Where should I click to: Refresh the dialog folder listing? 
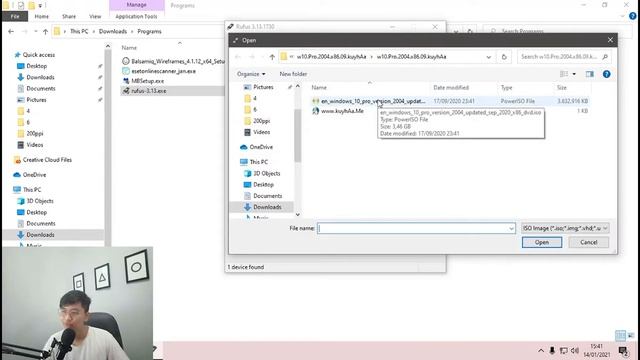tap(504, 57)
